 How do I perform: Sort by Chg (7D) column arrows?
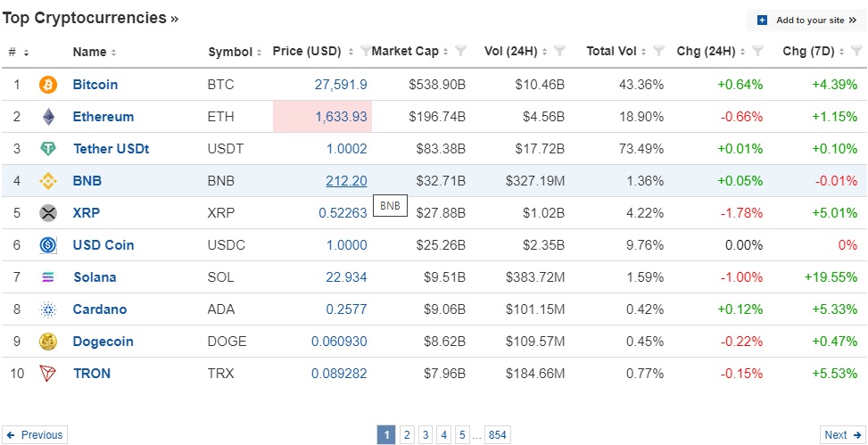[841, 52]
